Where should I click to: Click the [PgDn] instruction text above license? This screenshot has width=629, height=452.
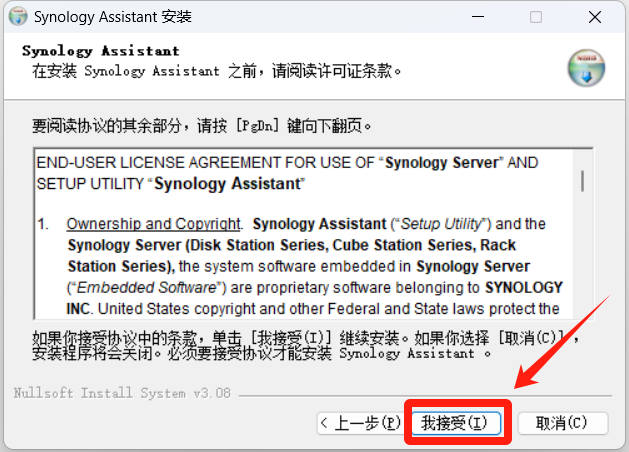point(202,127)
